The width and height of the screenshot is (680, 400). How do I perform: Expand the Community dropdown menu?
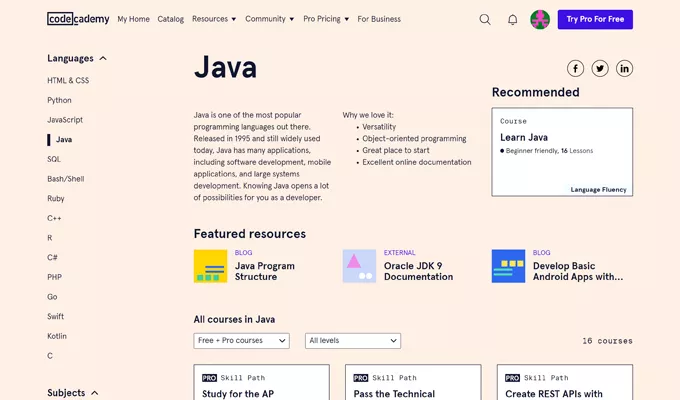269,19
